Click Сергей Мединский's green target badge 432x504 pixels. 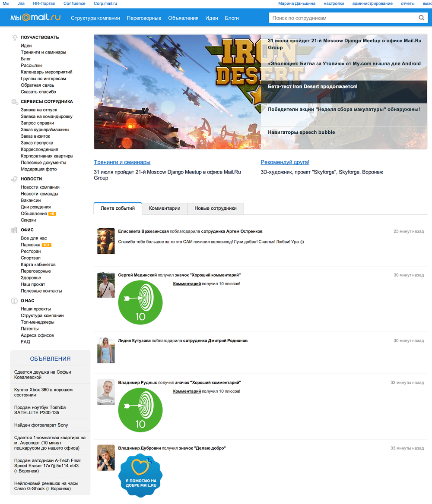pyautogui.click(x=140, y=302)
